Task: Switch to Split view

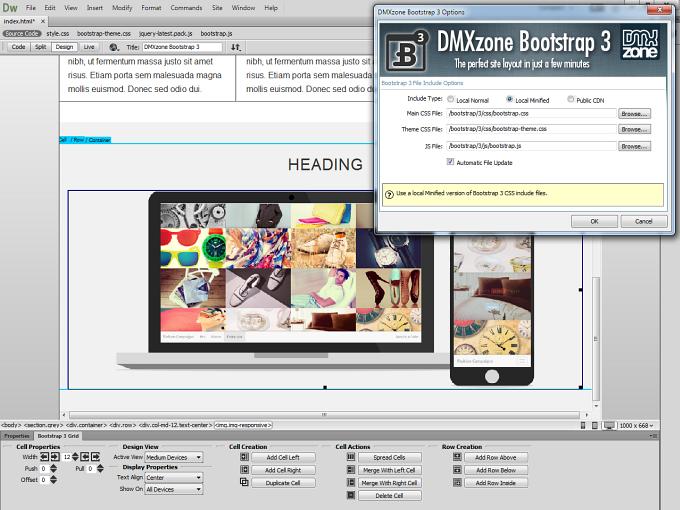Action: (40, 47)
